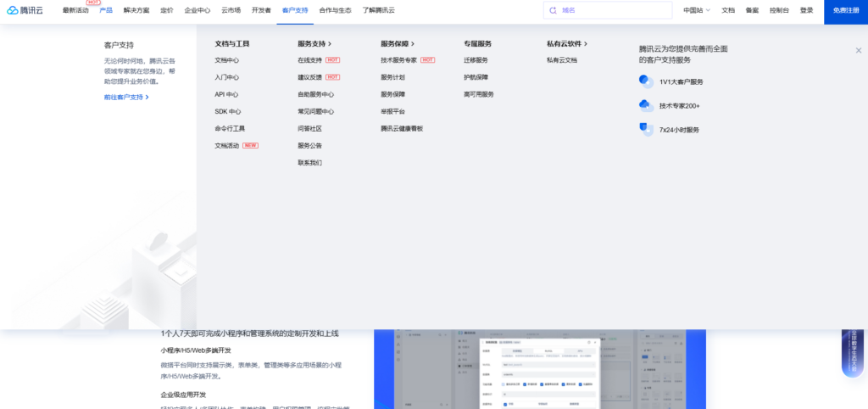Open 入门中心 link
The image size is (868, 409).
227,77
